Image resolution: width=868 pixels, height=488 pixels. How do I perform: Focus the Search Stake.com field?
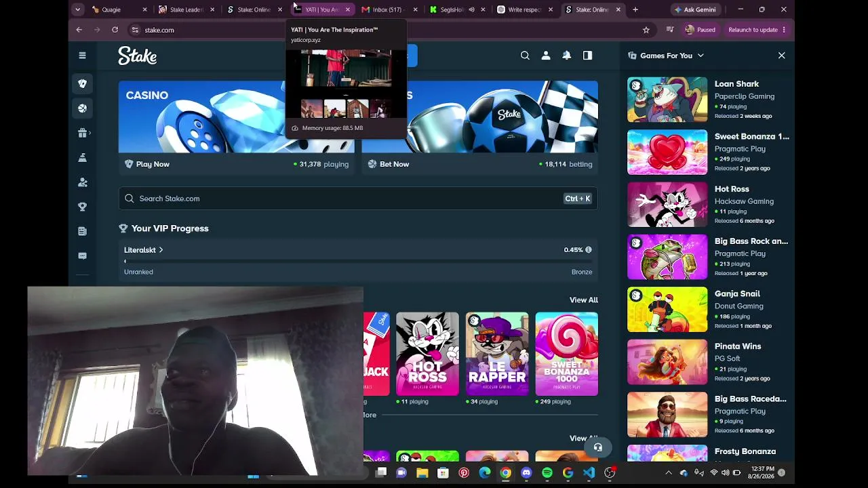pos(358,199)
